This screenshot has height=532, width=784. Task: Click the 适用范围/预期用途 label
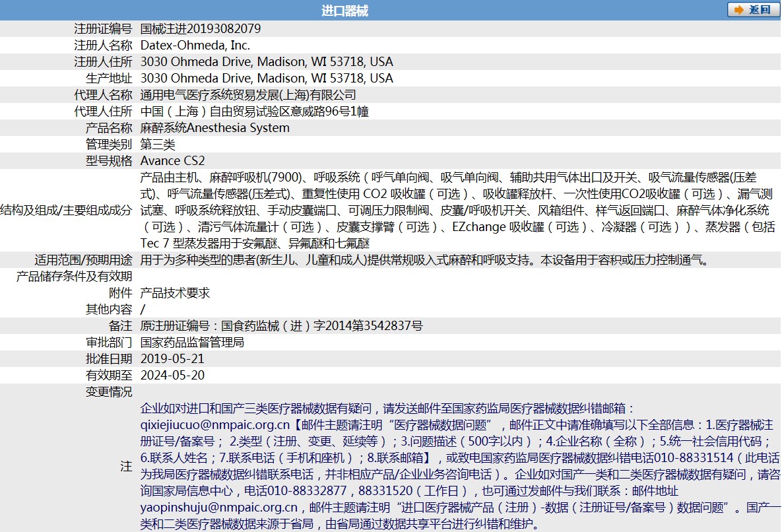[84, 259]
